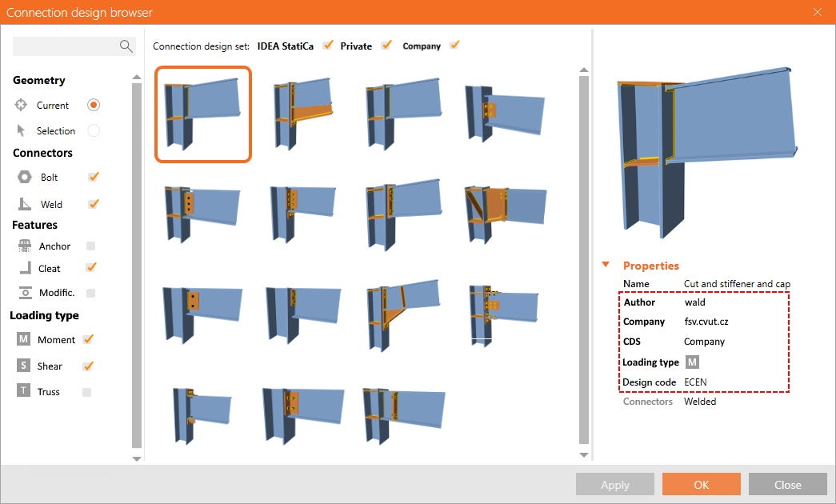Select the Selection geometry radio button
This screenshot has width=836, height=504.
(94, 130)
